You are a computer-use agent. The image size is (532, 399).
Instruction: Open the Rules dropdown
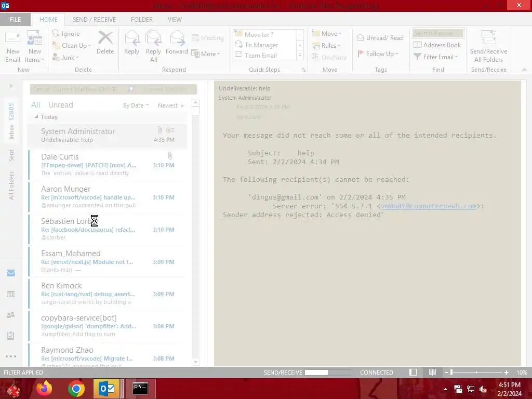326,46
